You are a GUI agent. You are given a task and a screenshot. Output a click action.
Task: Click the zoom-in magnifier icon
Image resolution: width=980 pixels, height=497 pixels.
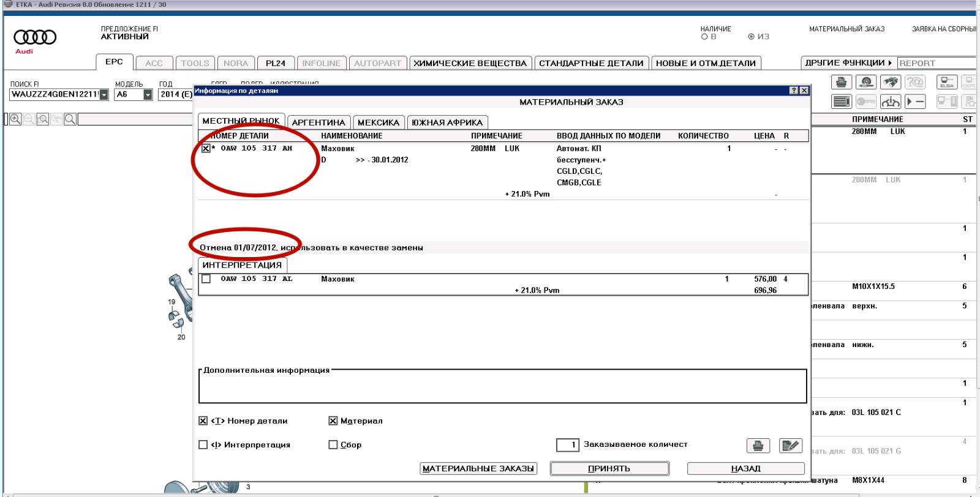tap(15, 119)
